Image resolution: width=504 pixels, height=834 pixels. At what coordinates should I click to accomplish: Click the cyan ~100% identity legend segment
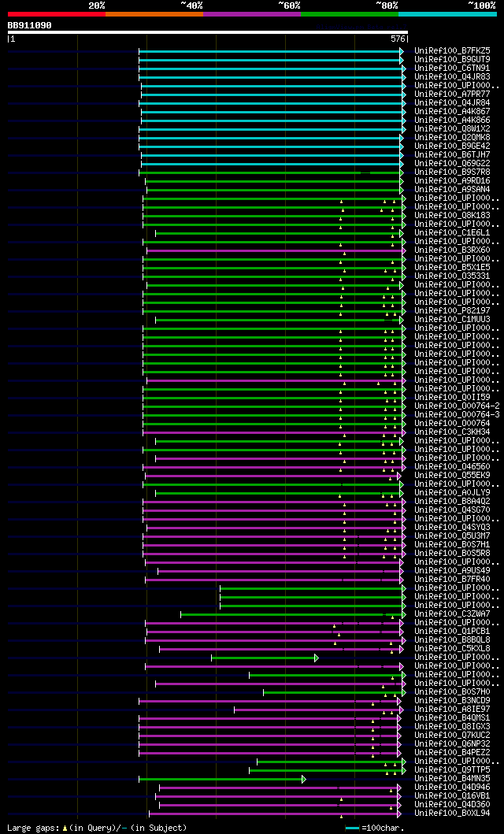[x=447, y=14]
